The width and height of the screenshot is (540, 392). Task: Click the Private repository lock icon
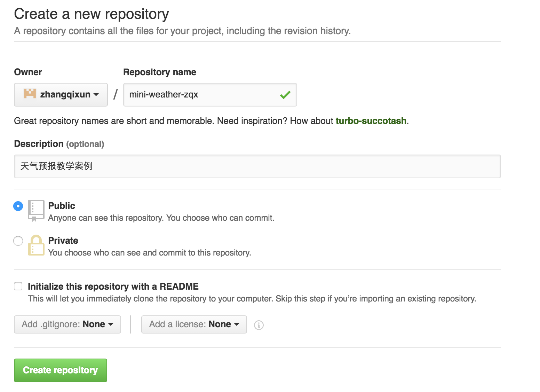tap(36, 245)
